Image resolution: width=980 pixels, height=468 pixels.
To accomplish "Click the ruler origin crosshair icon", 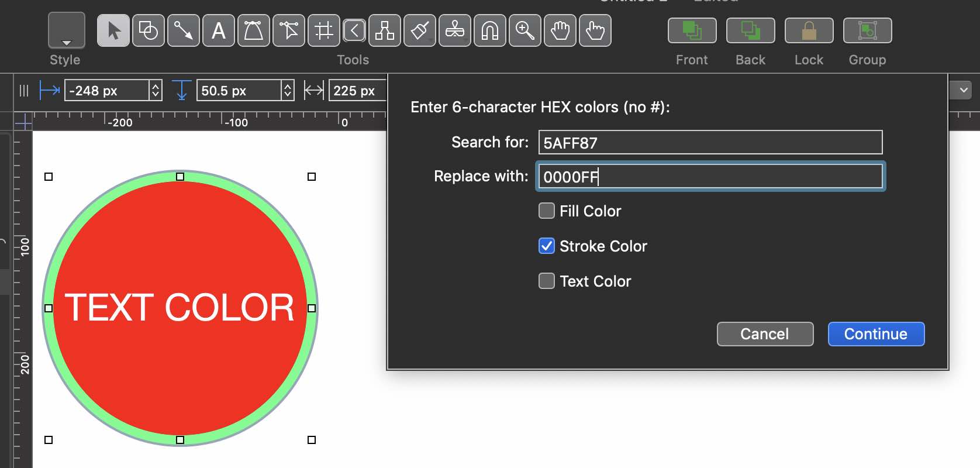I will pos(23,122).
